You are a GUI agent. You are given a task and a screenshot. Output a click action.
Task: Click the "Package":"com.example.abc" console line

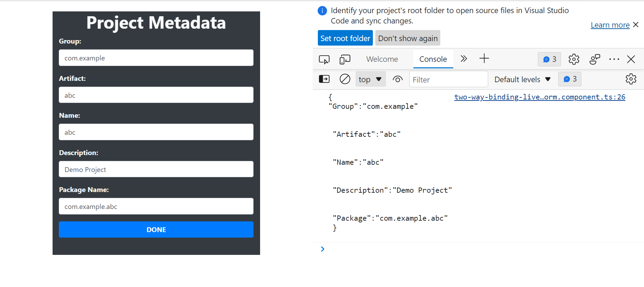click(390, 218)
